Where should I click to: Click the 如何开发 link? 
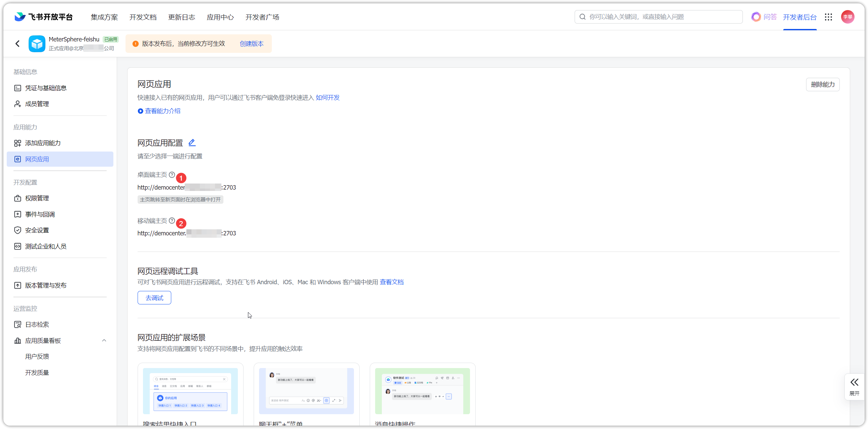[x=328, y=97]
